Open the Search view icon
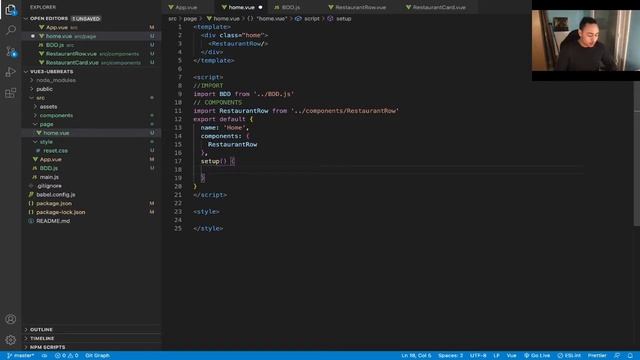640x360 pixels. (x=11, y=30)
